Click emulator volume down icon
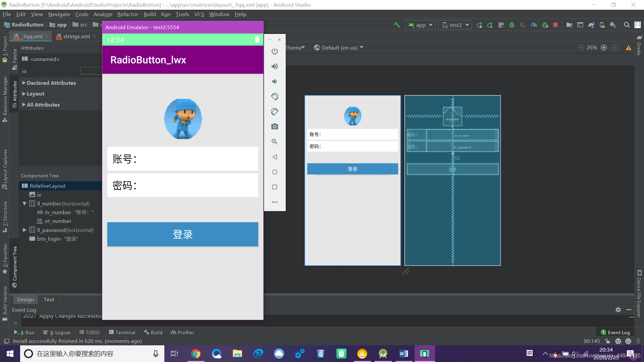The image size is (644, 362). 275,81
